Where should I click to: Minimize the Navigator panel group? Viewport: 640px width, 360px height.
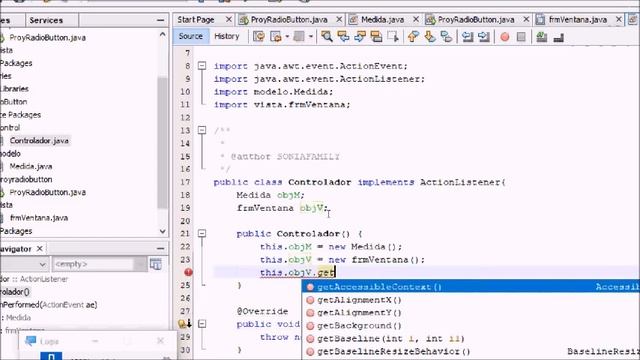tap(160, 248)
